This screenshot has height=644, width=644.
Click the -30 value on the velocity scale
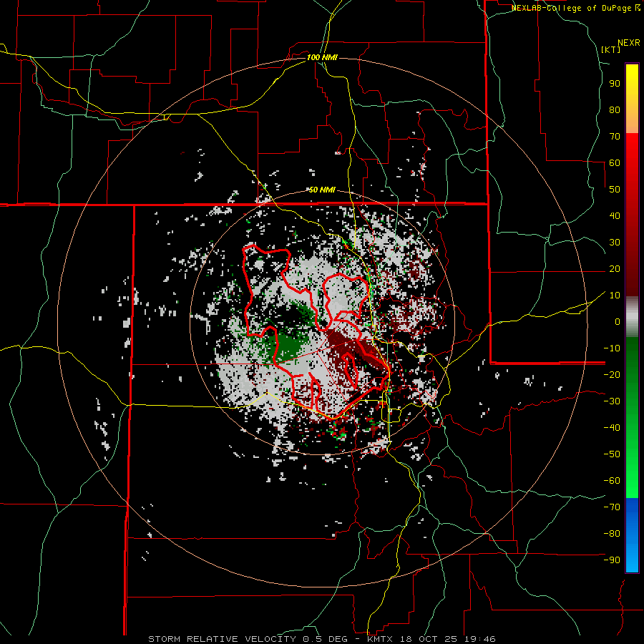tap(612, 401)
